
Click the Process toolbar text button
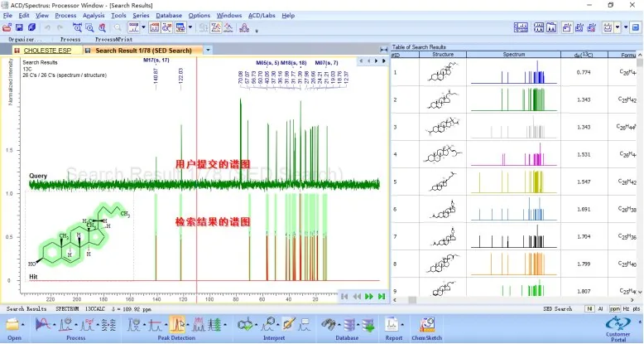(70, 40)
